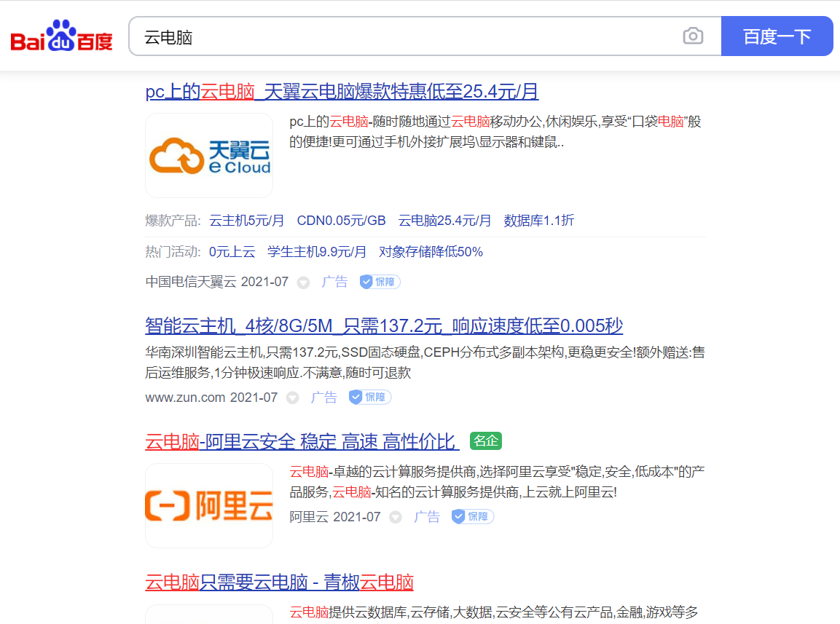Expand dropdown arrow beside 阿里云 2021-07
The height and width of the screenshot is (624, 840).
click(x=396, y=518)
